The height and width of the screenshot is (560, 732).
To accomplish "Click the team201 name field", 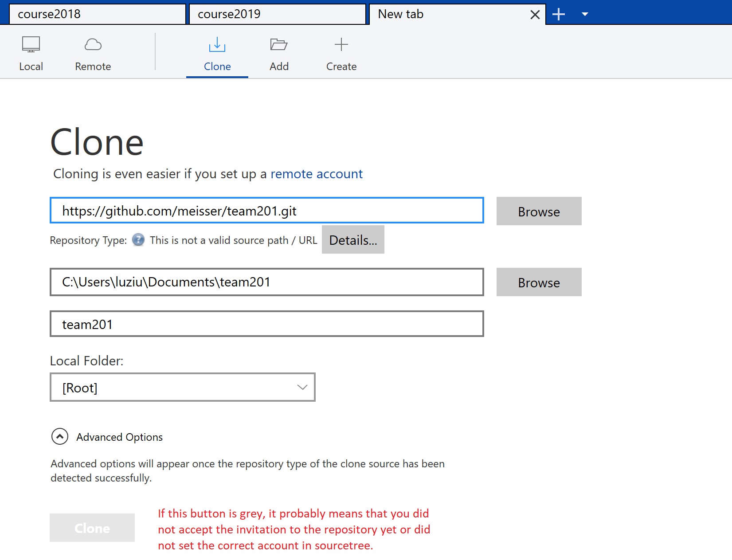I will point(267,324).
